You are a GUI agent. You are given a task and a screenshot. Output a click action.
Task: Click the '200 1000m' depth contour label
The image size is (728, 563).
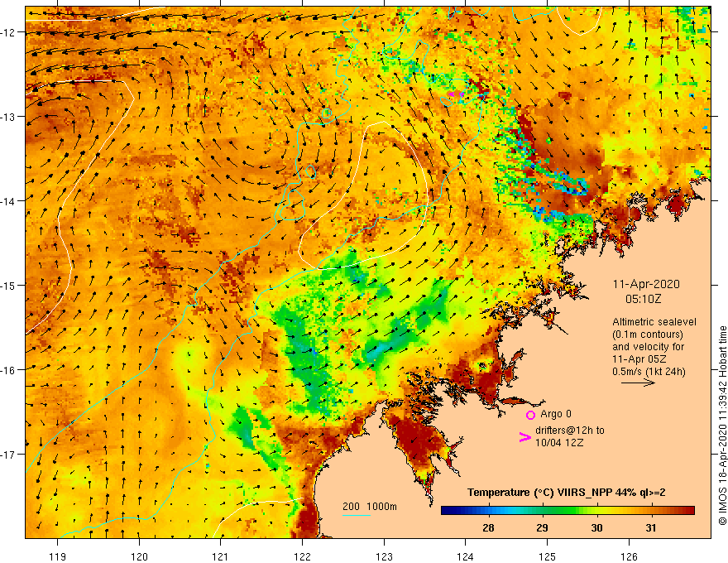pyautogui.click(x=370, y=507)
